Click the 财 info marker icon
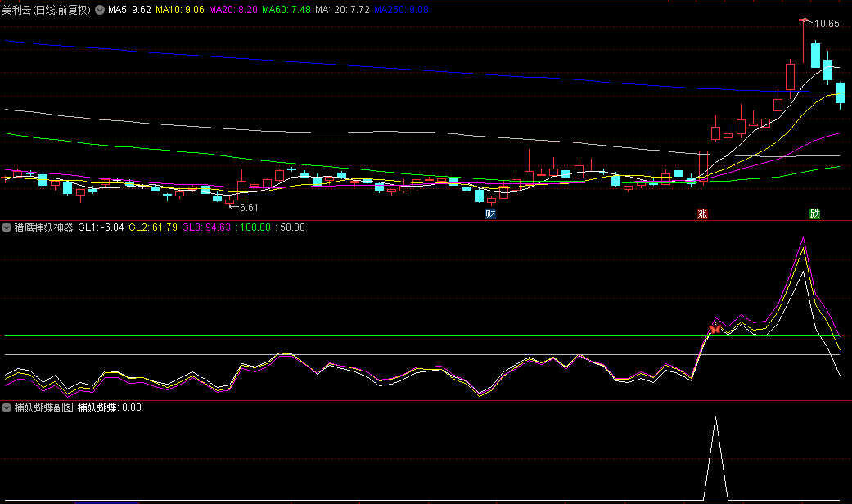 pos(490,214)
